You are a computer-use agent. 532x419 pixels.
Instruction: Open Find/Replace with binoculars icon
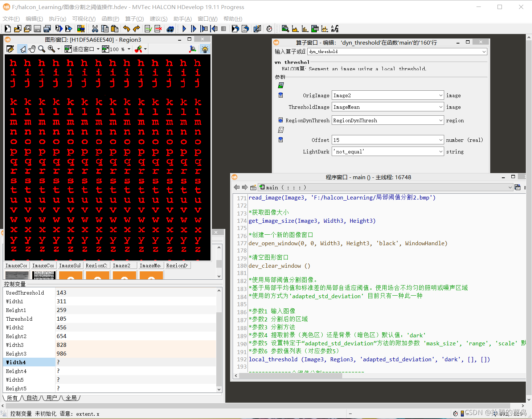[x=170, y=29]
